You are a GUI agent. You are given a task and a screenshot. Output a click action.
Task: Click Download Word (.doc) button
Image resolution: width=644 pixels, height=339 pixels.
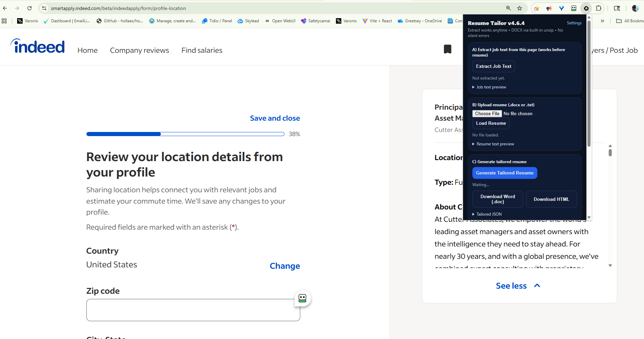click(x=498, y=199)
